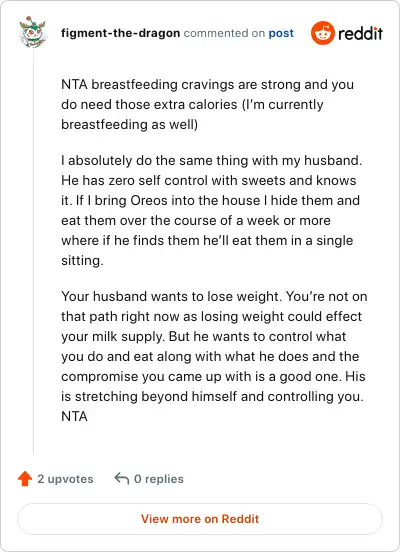Click the first paragraph about breastfeeding cravings

207,105
